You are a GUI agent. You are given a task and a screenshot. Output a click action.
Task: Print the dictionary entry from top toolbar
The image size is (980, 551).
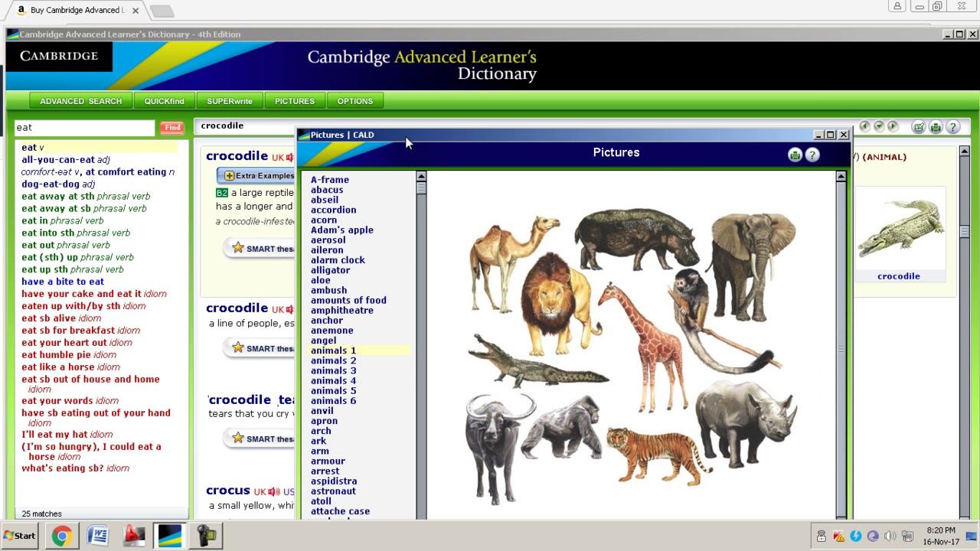click(x=936, y=126)
